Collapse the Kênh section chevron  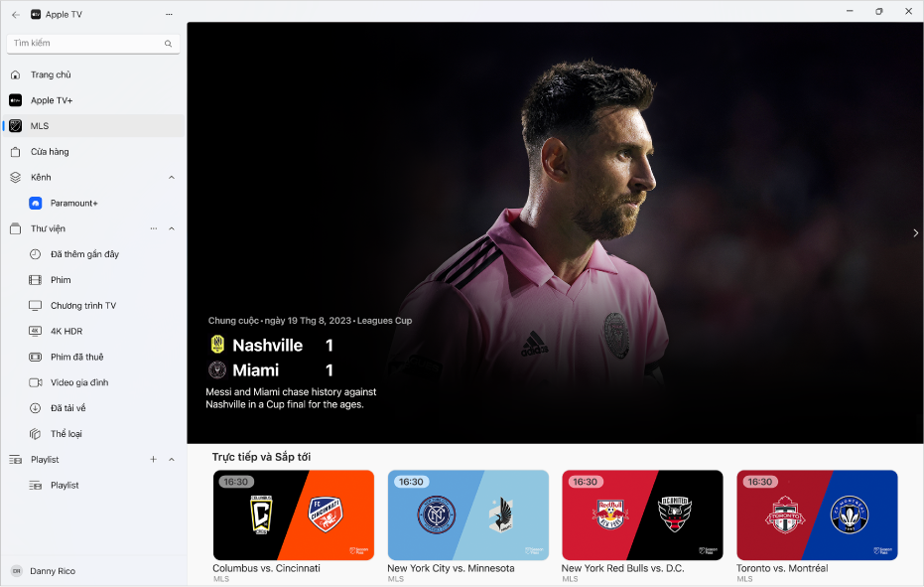pyautogui.click(x=172, y=178)
